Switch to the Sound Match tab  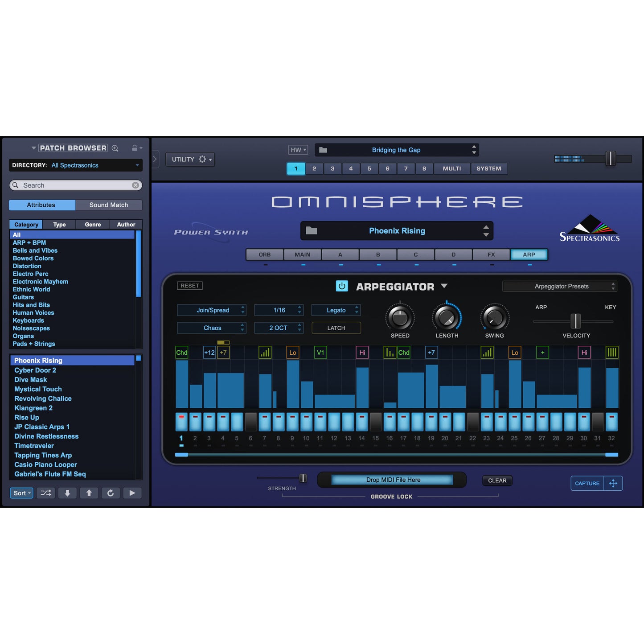pos(109,205)
